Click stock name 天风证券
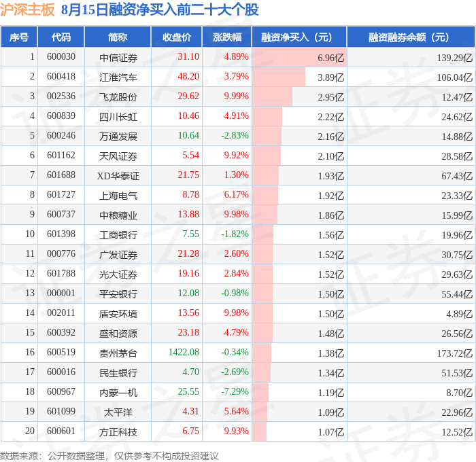This screenshot has width=476, height=462. [118, 156]
